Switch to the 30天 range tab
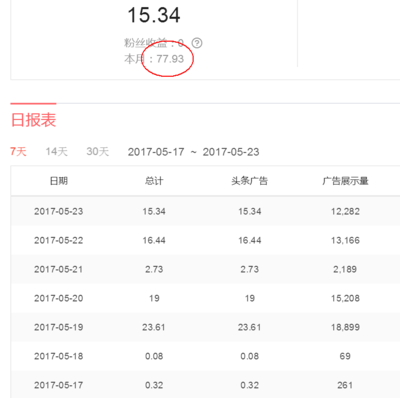 point(98,152)
